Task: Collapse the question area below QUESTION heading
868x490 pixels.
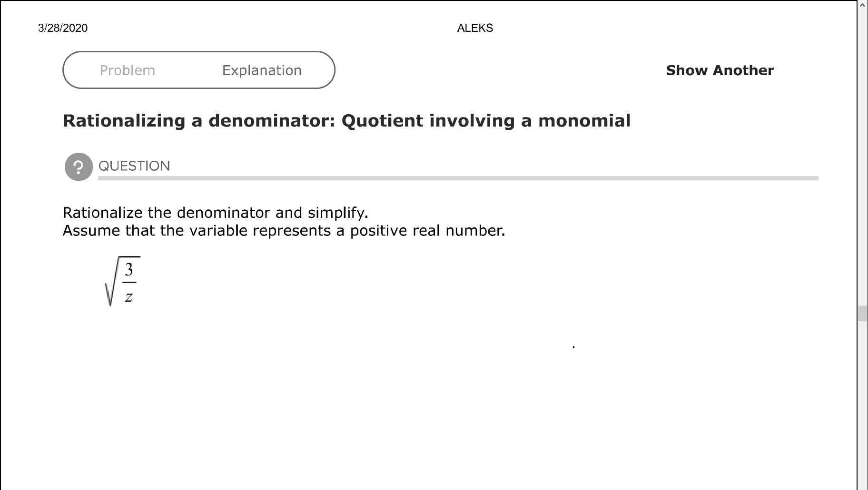Action: (x=135, y=166)
